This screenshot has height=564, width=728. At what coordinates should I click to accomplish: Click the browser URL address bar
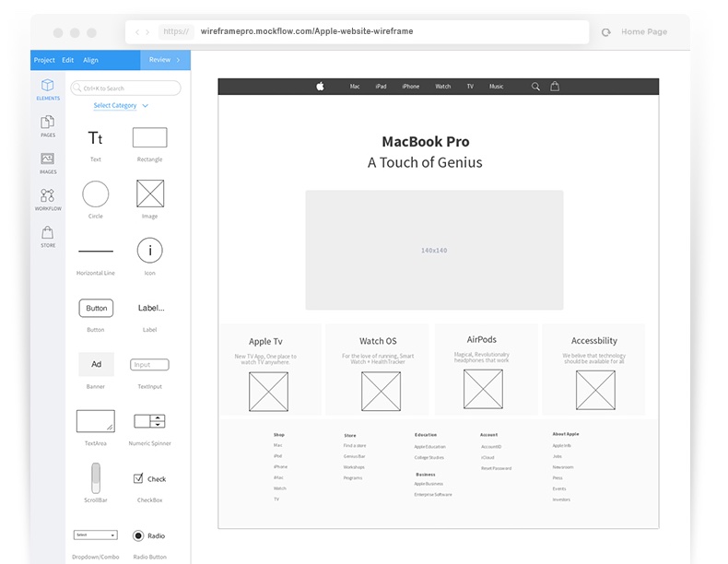[x=357, y=31]
